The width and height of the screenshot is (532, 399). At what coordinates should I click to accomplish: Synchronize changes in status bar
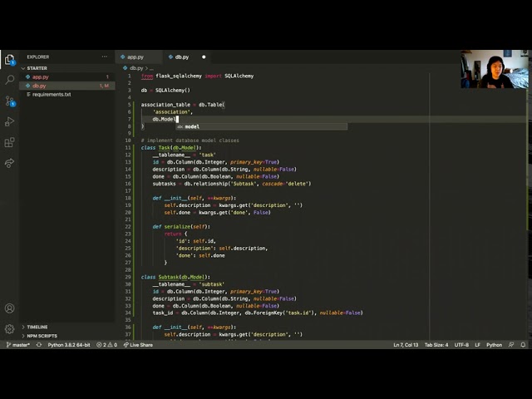(x=39, y=345)
